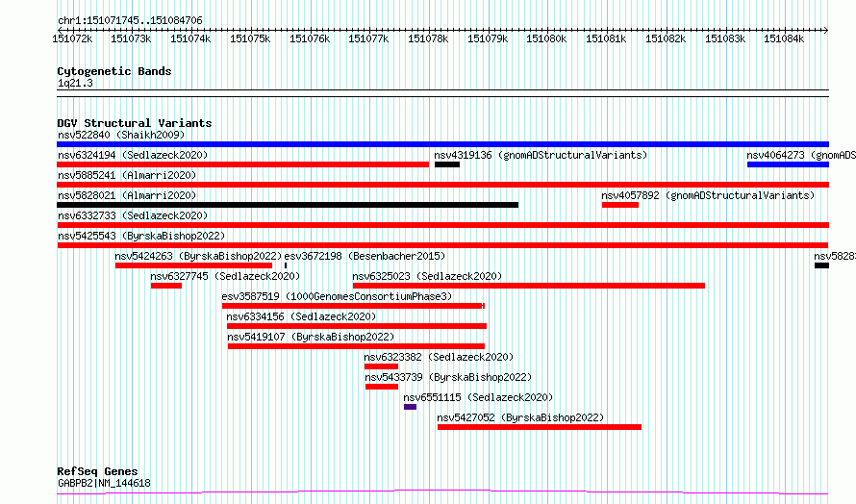Select the red nsv6325023 variant bar
The height and width of the screenshot is (504, 856).
[529, 286]
